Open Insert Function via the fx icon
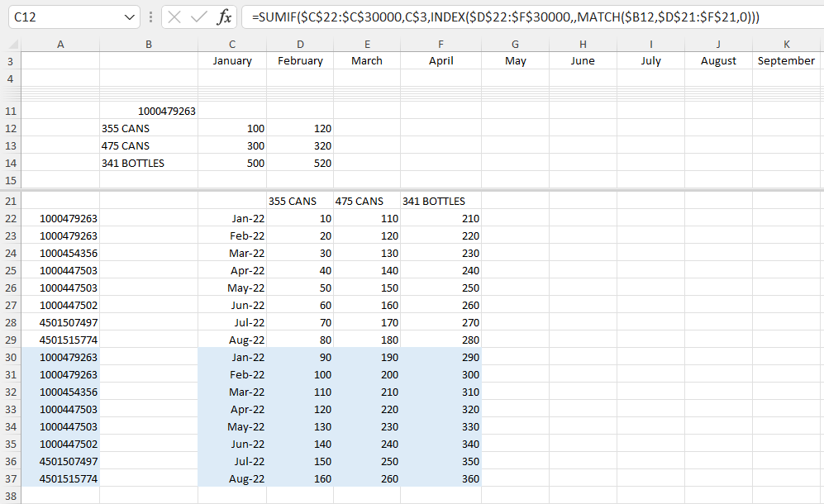This screenshot has width=824, height=504. tap(225, 17)
